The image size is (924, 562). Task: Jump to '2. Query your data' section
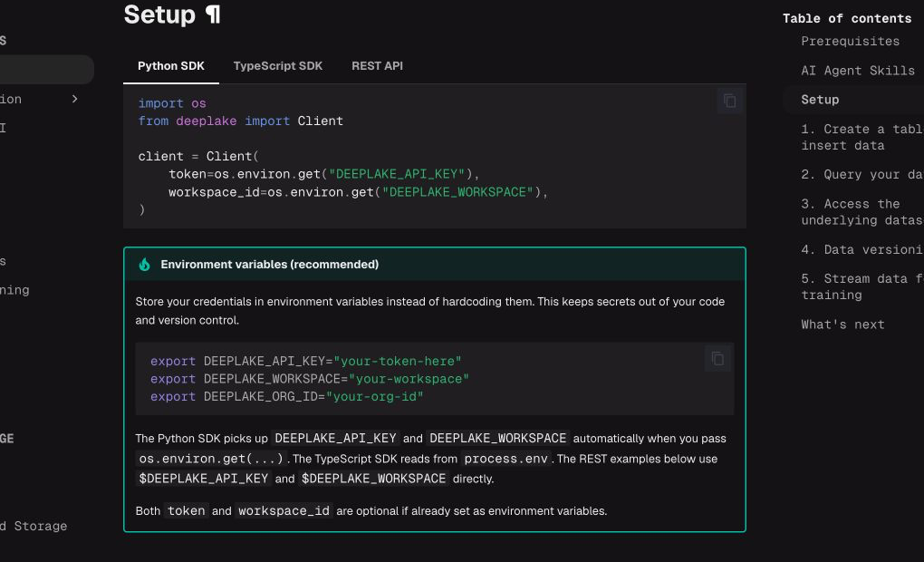coord(862,175)
